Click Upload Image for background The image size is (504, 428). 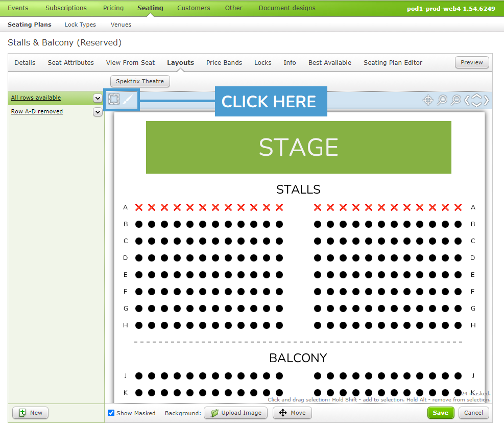pyautogui.click(x=235, y=413)
